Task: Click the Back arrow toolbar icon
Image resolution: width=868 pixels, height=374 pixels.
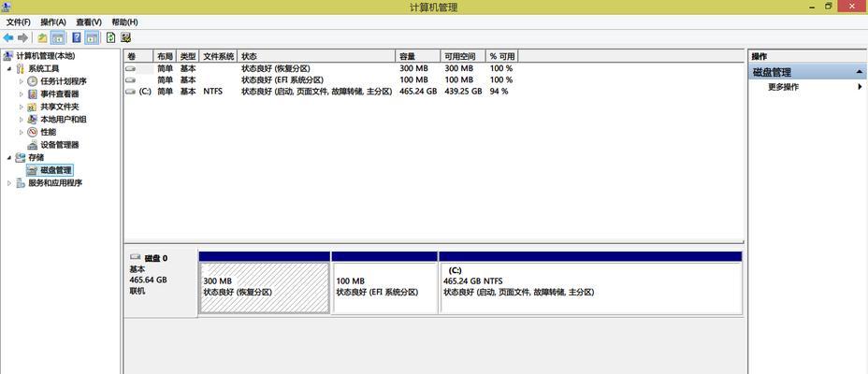Action: click(8, 37)
